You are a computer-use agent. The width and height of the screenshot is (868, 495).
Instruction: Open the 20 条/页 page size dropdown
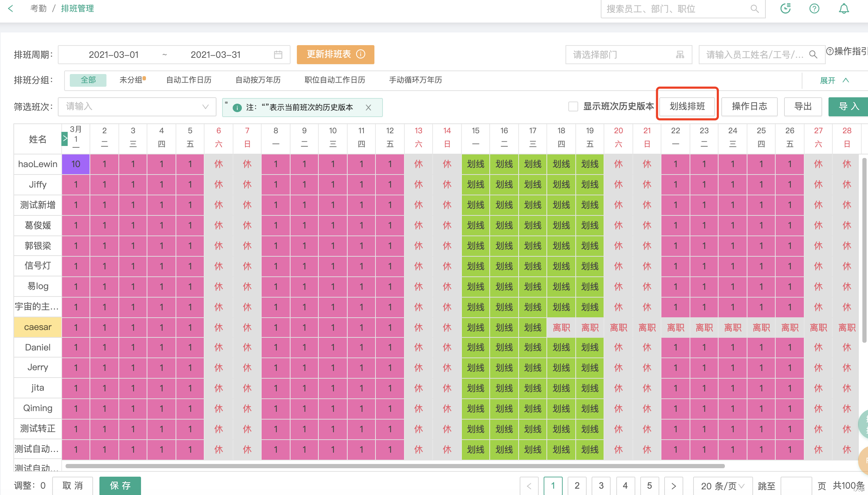[722, 486]
